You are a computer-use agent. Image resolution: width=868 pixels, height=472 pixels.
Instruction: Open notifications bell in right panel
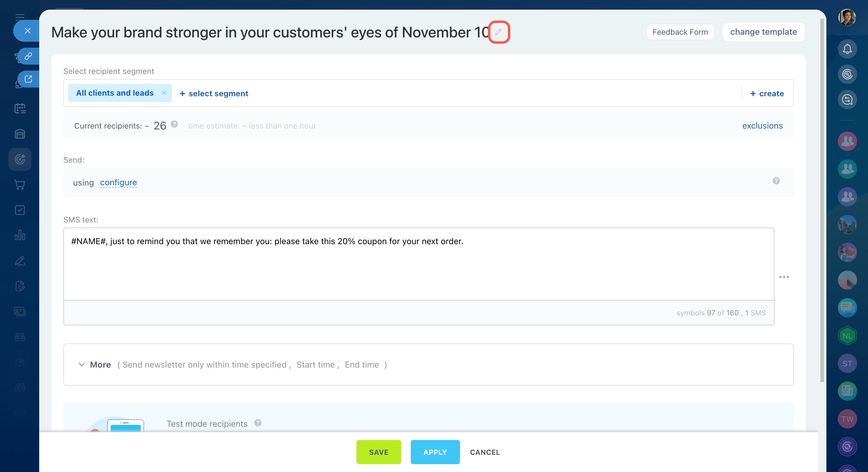tap(847, 49)
